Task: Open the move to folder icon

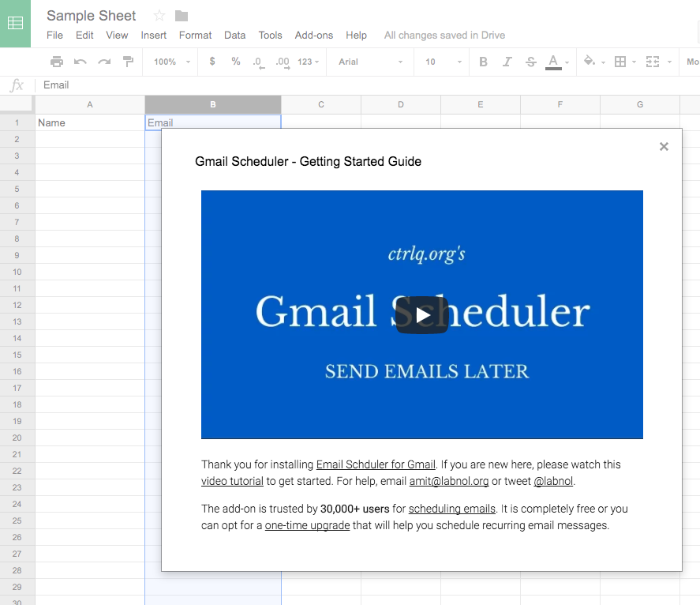Action: click(x=182, y=16)
